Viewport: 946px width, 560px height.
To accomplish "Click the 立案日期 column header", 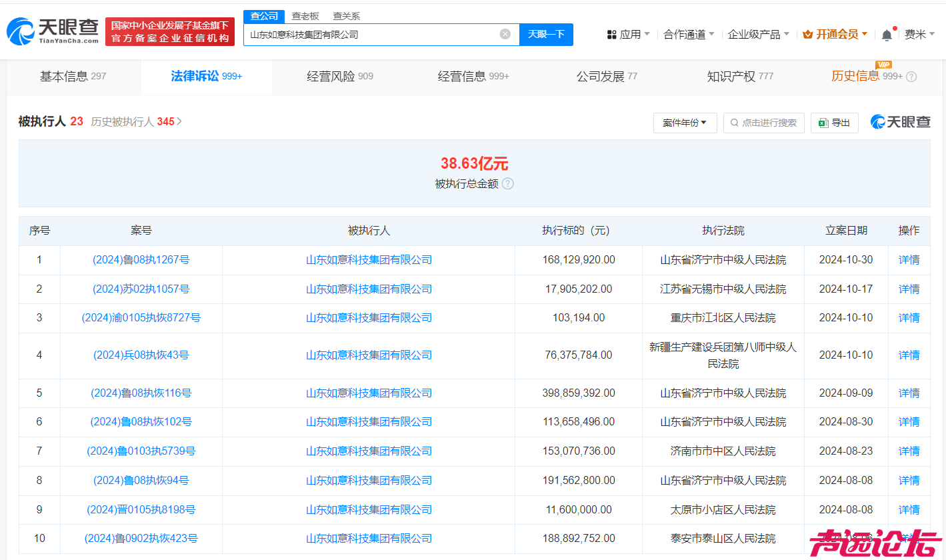I will click(846, 231).
